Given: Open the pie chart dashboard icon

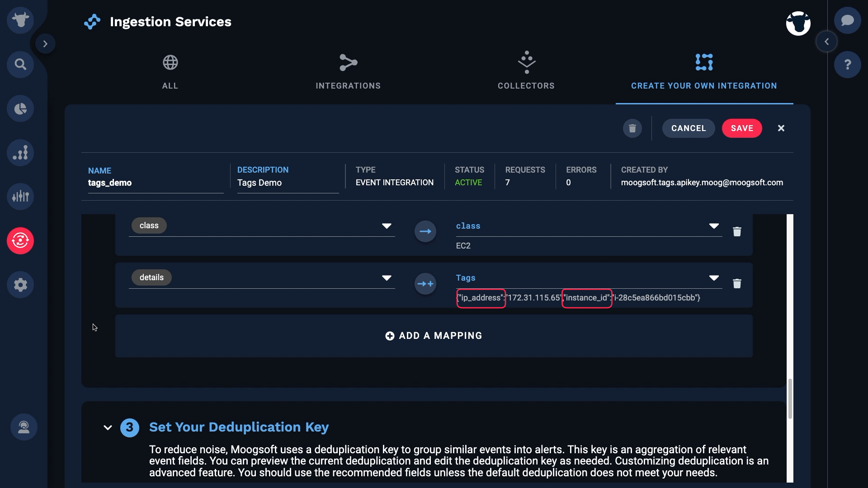Looking at the screenshot, I should pyautogui.click(x=20, y=108).
